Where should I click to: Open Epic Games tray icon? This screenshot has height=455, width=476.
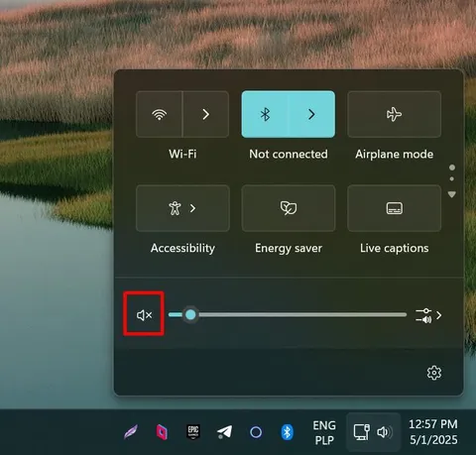click(x=193, y=432)
